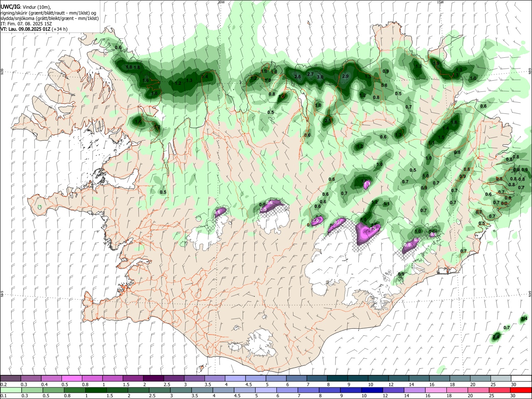Screen dimensions: 532x399
Task: Select the 2.7 precipitation value on the map
Action: pyautogui.click(x=310, y=74)
